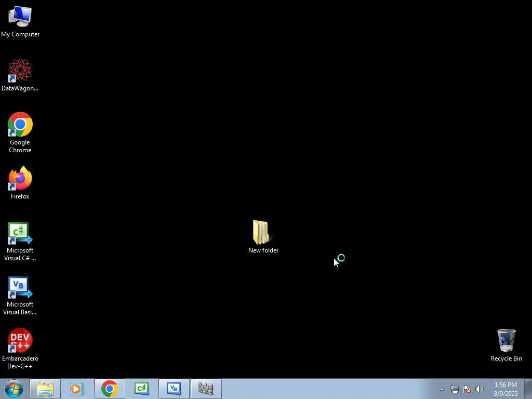Open Visual Basic from the taskbar
Image resolution: width=532 pixels, height=399 pixels.
(174, 389)
